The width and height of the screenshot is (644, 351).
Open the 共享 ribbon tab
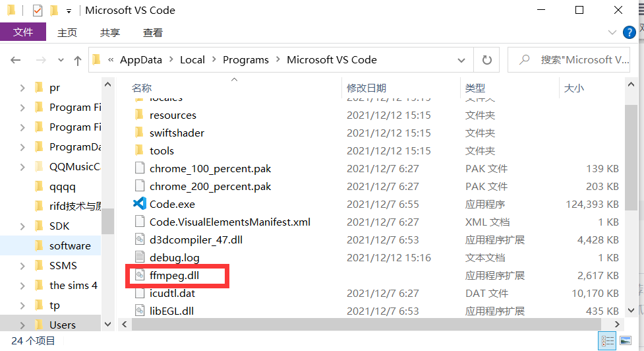tap(109, 32)
